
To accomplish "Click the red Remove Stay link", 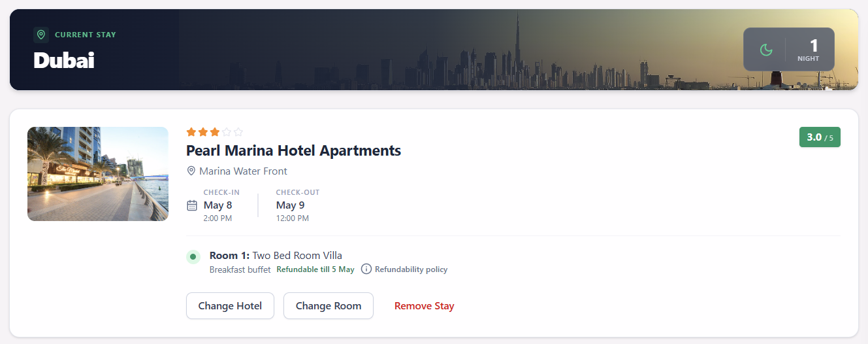I will pos(425,305).
